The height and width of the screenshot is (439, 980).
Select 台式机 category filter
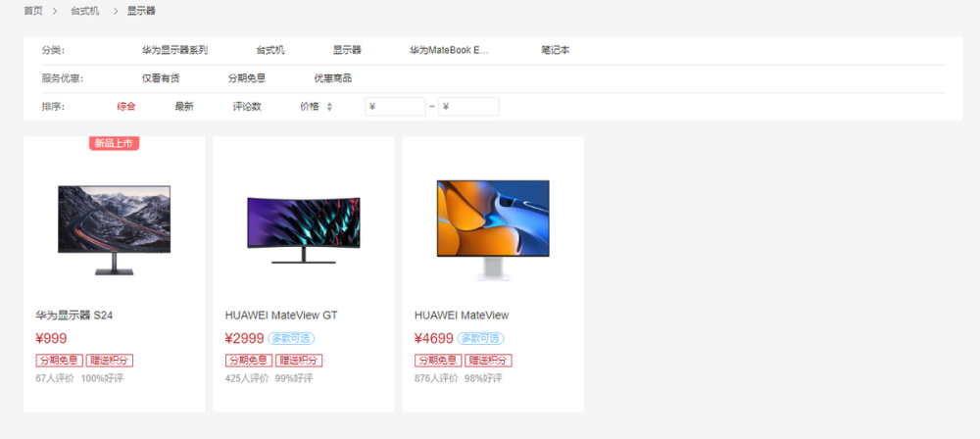pos(270,51)
